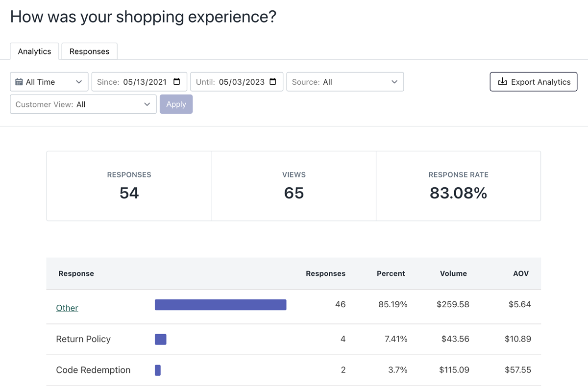Click the Since date input field

(145, 82)
